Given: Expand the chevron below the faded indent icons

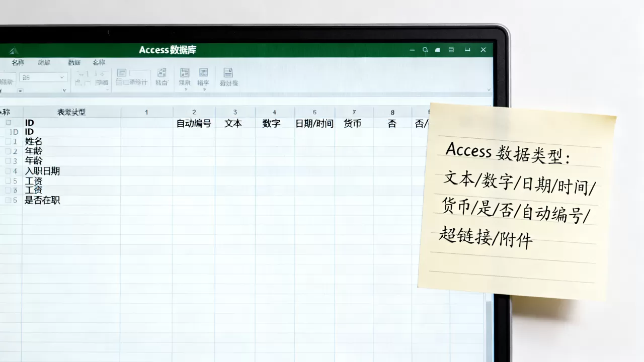Looking at the screenshot, I should point(107,90).
